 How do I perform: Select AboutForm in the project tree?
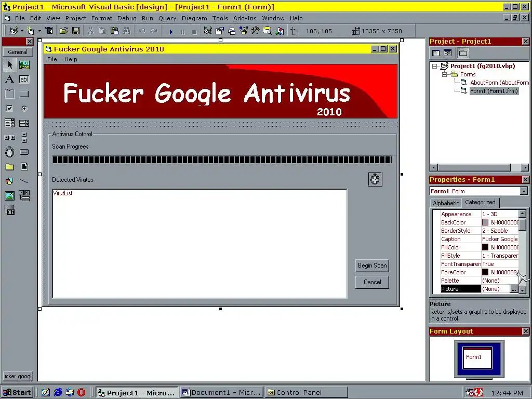(x=499, y=83)
